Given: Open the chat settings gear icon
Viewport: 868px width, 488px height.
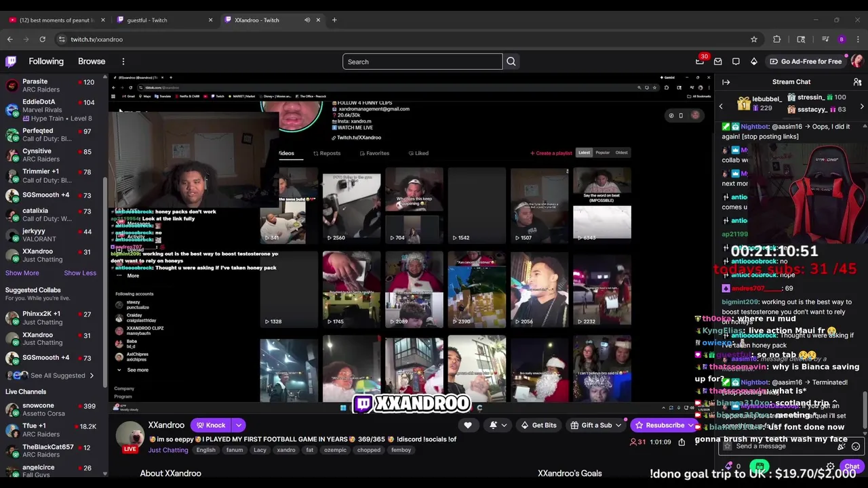Looking at the screenshot, I should (x=830, y=466).
